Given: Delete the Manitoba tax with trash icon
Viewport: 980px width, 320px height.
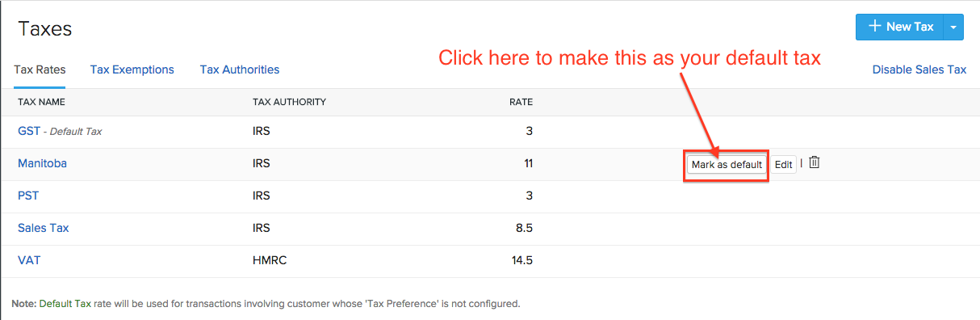Looking at the screenshot, I should 815,163.
